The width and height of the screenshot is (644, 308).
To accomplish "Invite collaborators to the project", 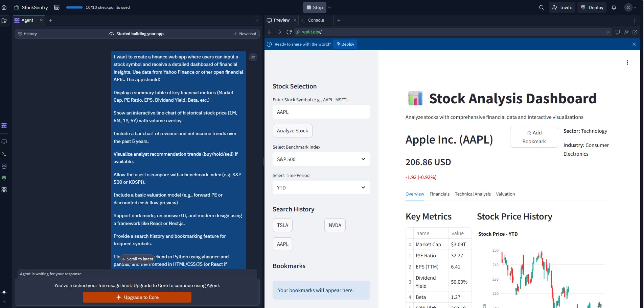I will point(562,7).
